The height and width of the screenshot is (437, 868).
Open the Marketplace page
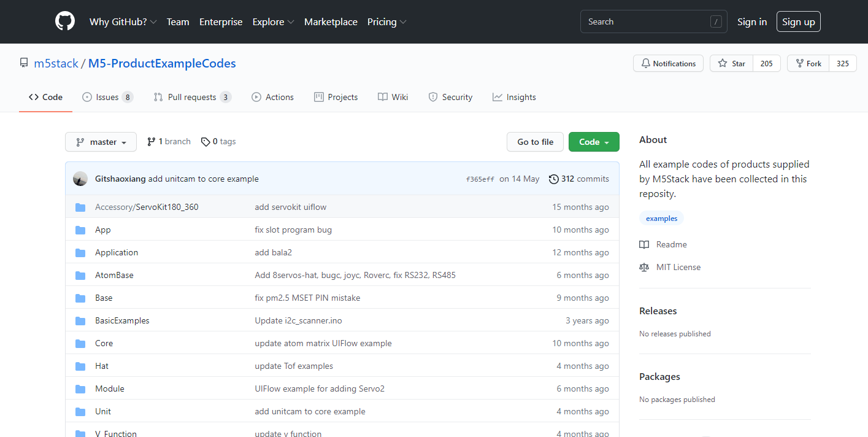click(x=331, y=21)
